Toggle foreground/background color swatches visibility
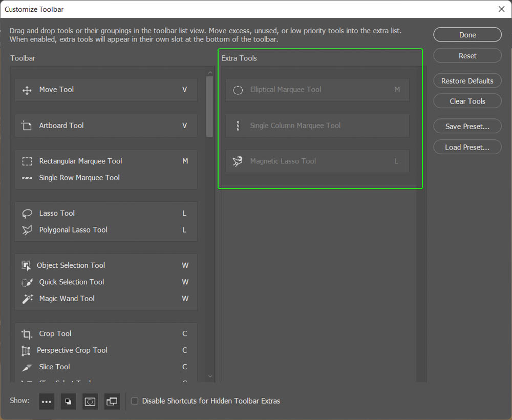Viewport: 512px width, 420px height. 68,402
